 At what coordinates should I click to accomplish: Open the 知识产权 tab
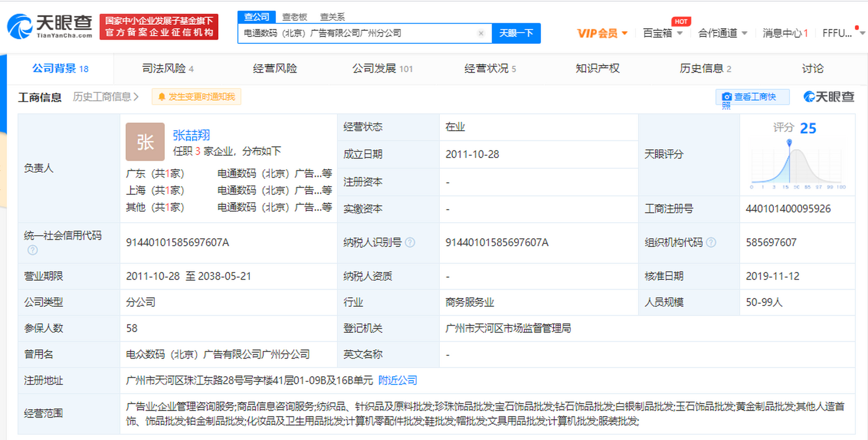tap(598, 68)
